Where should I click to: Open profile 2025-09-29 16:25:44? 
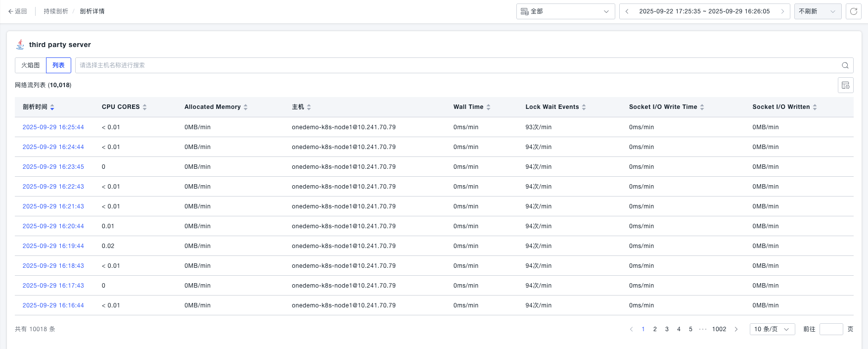click(x=53, y=127)
